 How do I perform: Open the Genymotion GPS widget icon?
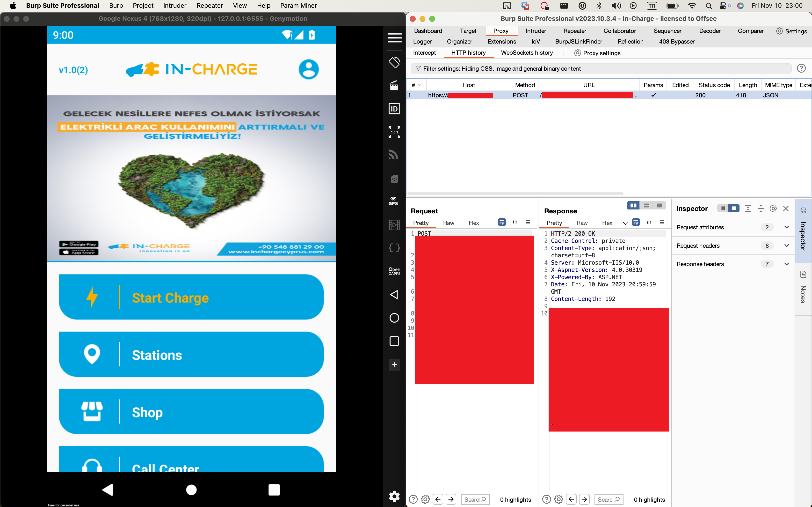click(393, 201)
